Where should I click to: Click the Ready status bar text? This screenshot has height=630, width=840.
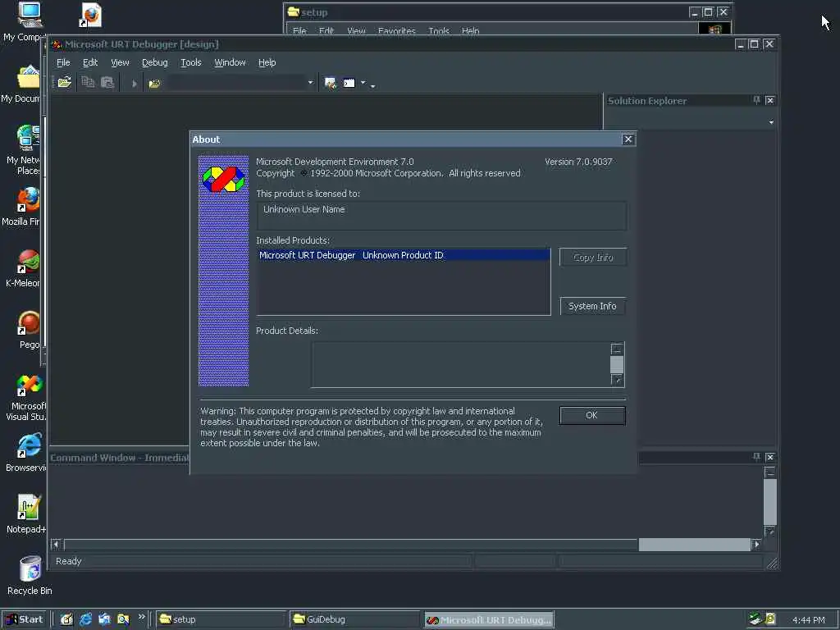[x=69, y=561]
